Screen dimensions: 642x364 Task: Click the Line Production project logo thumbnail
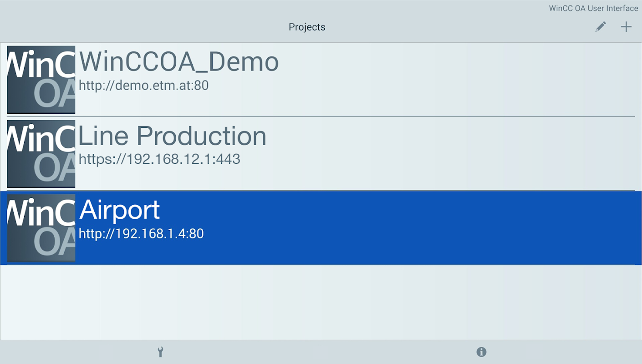click(x=41, y=154)
